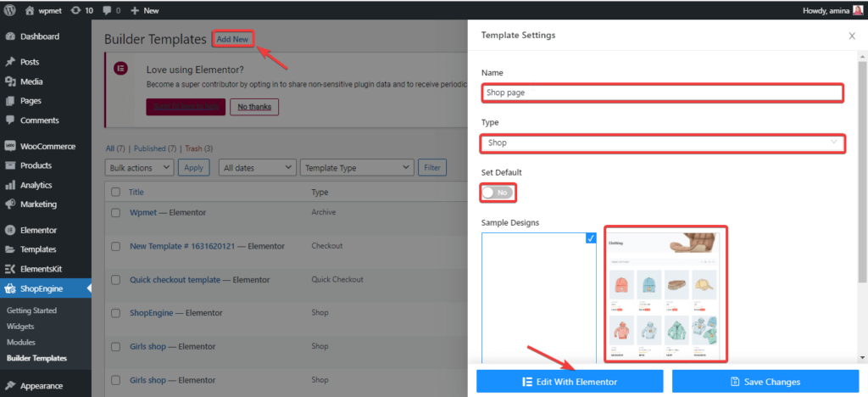Open the Marketing megaphone menu

pos(10,204)
